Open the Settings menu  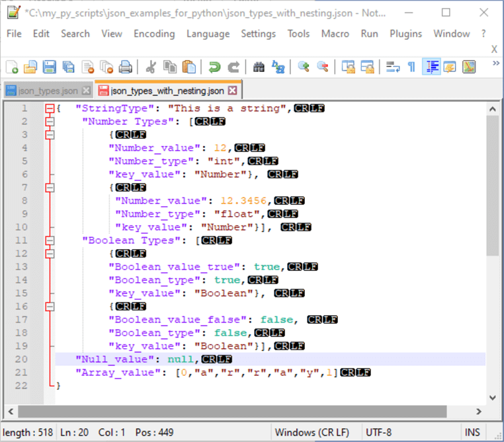point(259,34)
